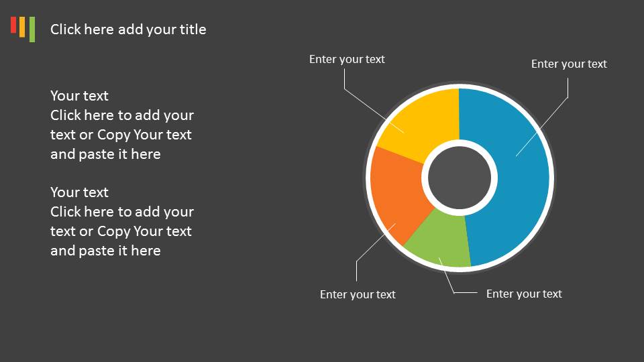Click the red bar in title logo

click(13, 25)
